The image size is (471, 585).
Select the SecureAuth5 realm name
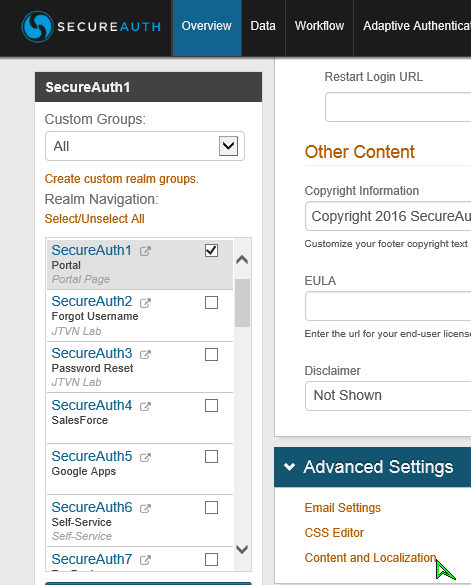[x=92, y=456]
